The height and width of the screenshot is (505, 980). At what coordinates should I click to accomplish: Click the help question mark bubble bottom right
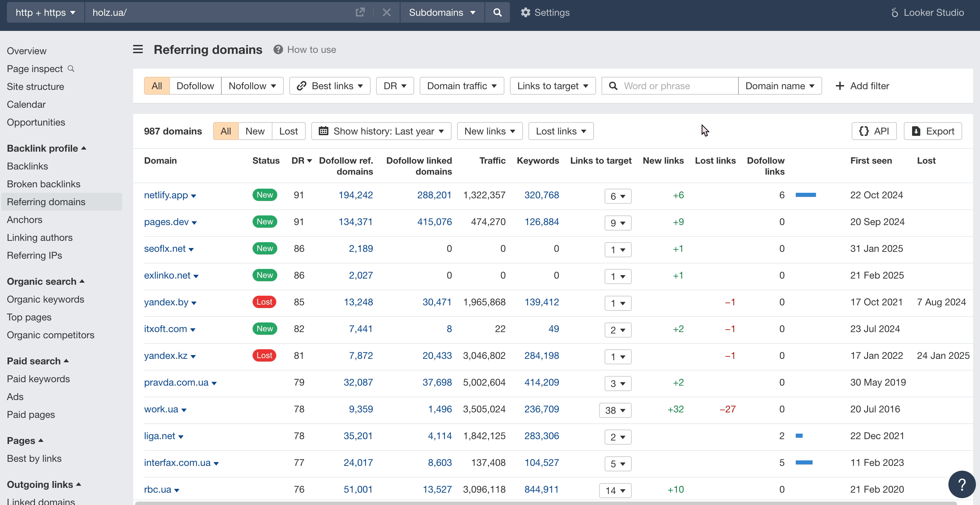962,484
